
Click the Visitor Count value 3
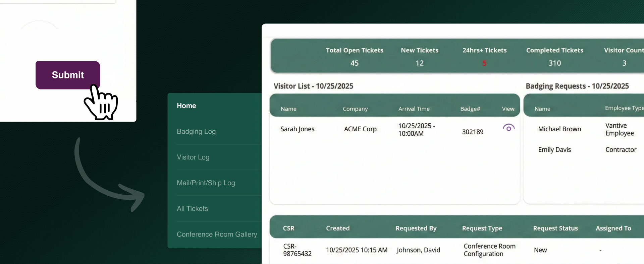click(x=624, y=63)
